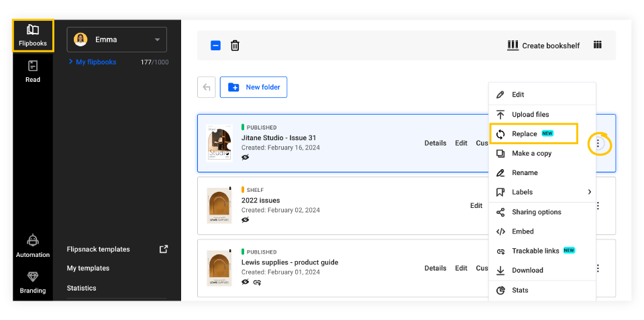This screenshot has height=320, width=644.
Task: Click Edit for Lewis supplies row
Action: click(462, 268)
